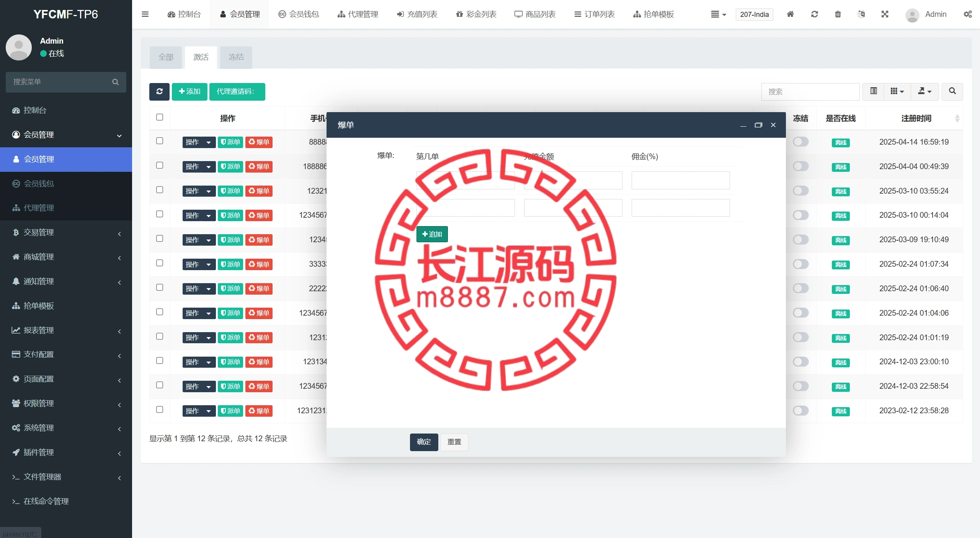Open 充值列表 in top navigation
This screenshot has width=980, height=538.
(x=417, y=14)
